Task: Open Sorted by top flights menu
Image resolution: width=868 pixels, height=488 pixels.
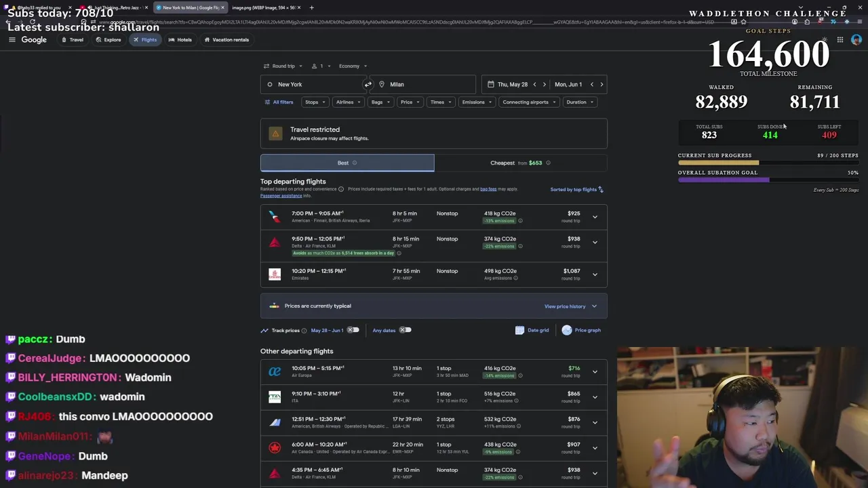Action: [x=576, y=189]
